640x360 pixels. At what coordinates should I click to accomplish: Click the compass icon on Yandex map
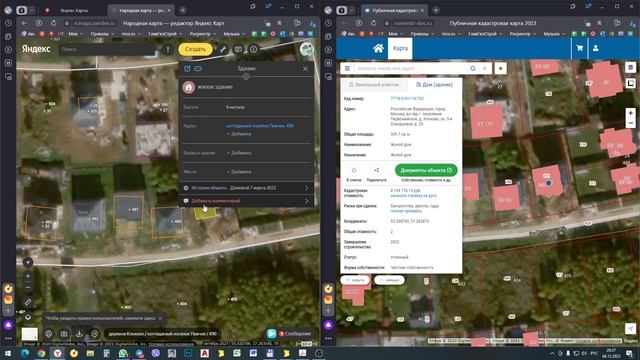[28, 262]
